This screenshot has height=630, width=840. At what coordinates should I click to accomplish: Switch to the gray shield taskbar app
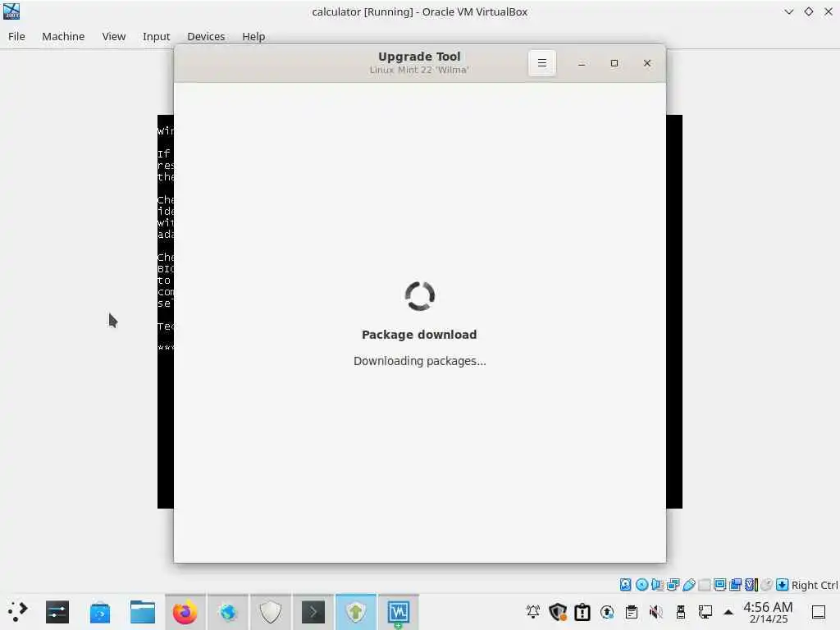point(271,612)
